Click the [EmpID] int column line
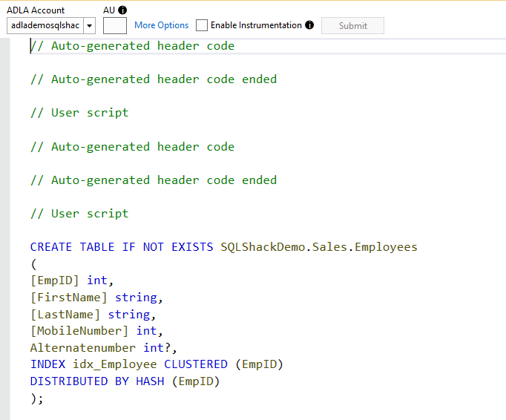This screenshot has width=506, height=420. pyautogui.click(x=72, y=280)
